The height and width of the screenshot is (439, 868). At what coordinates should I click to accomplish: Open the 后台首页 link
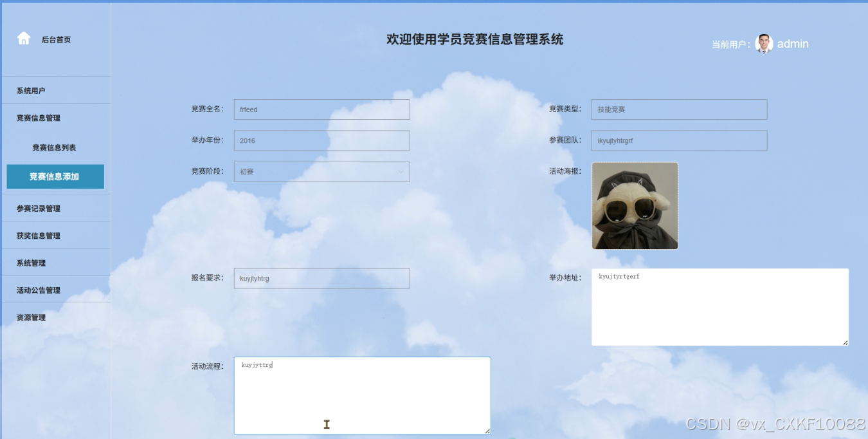(x=56, y=40)
